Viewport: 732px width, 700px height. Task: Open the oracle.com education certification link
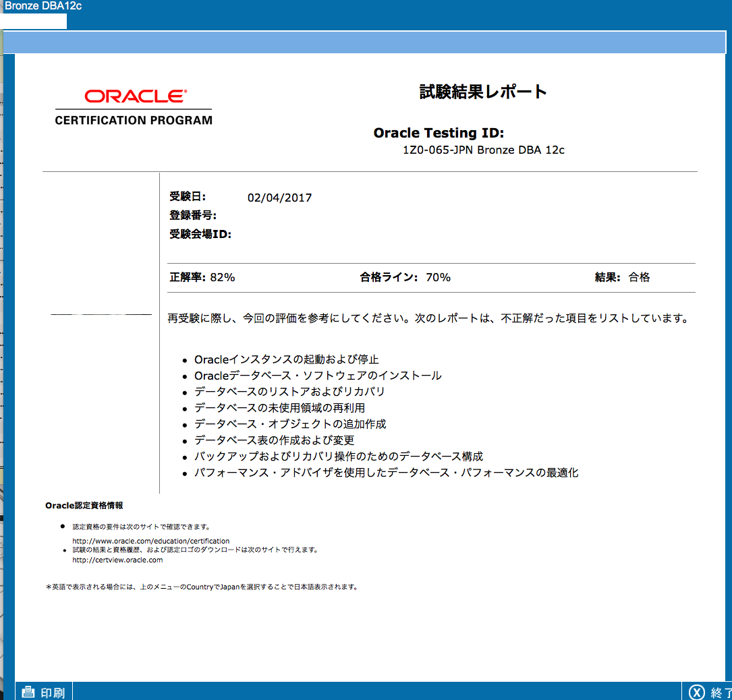pyautogui.click(x=151, y=541)
